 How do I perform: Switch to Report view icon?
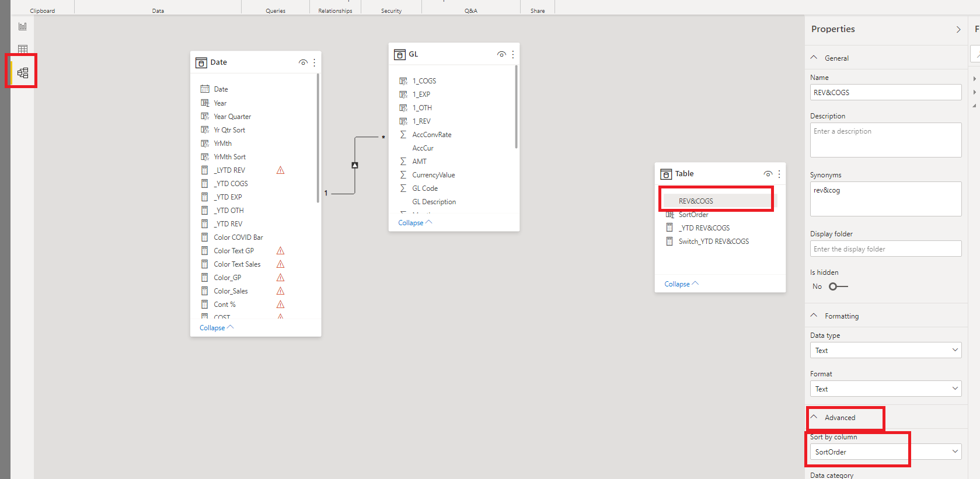[23, 26]
